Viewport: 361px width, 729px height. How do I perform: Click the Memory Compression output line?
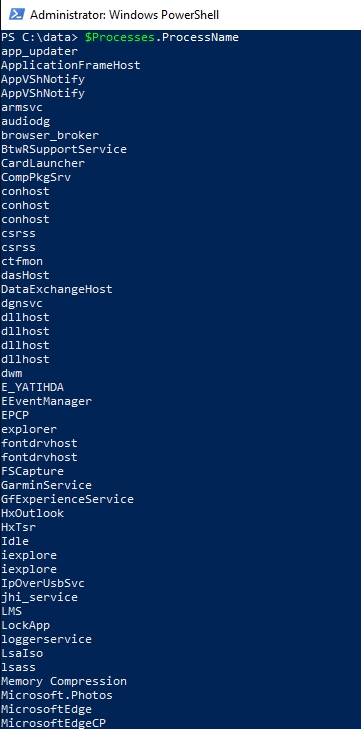pyautogui.click(x=64, y=681)
